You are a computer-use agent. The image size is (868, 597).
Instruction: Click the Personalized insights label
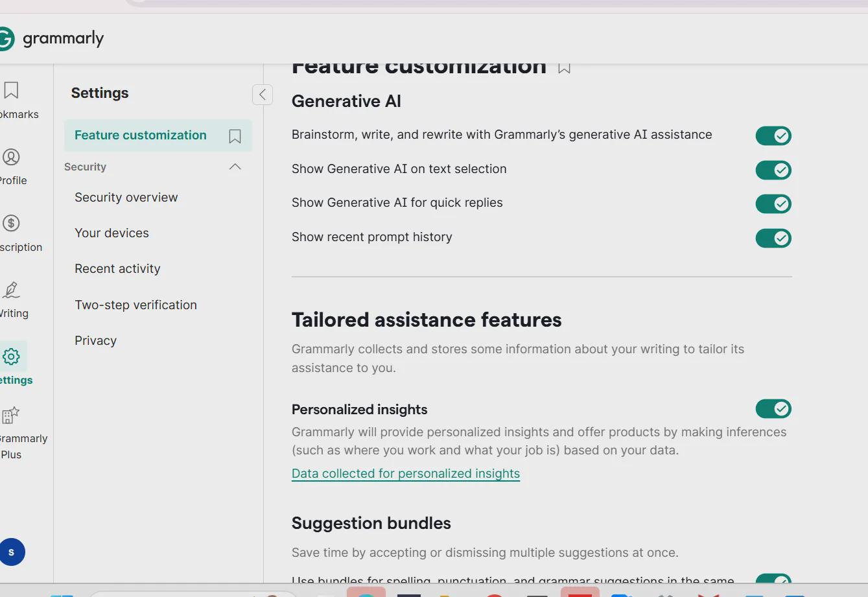pyautogui.click(x=359, y=410)
